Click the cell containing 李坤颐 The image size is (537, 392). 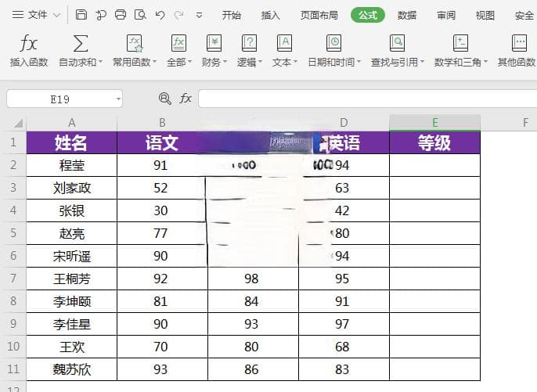71,301
